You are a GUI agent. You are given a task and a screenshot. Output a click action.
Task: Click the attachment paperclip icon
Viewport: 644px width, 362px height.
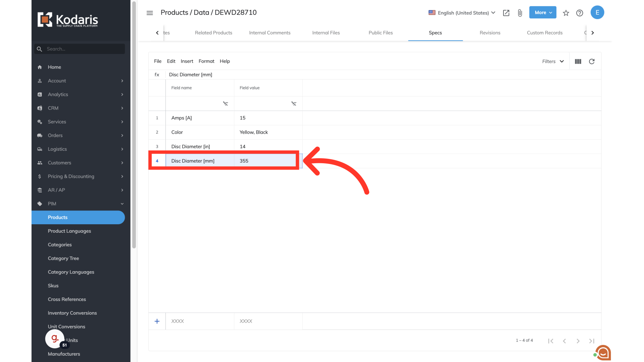click(x=520, y=13)
